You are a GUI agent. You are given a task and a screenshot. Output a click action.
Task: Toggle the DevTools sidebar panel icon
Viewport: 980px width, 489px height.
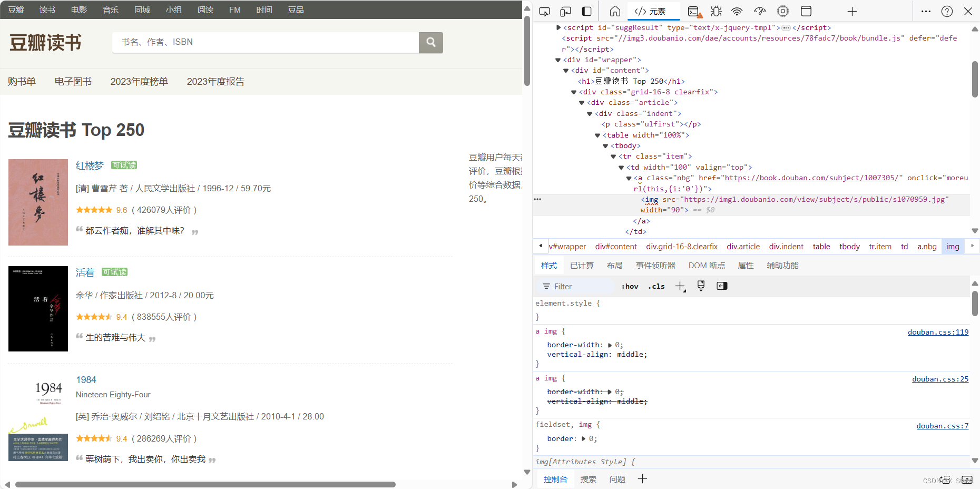click(586, 11)
